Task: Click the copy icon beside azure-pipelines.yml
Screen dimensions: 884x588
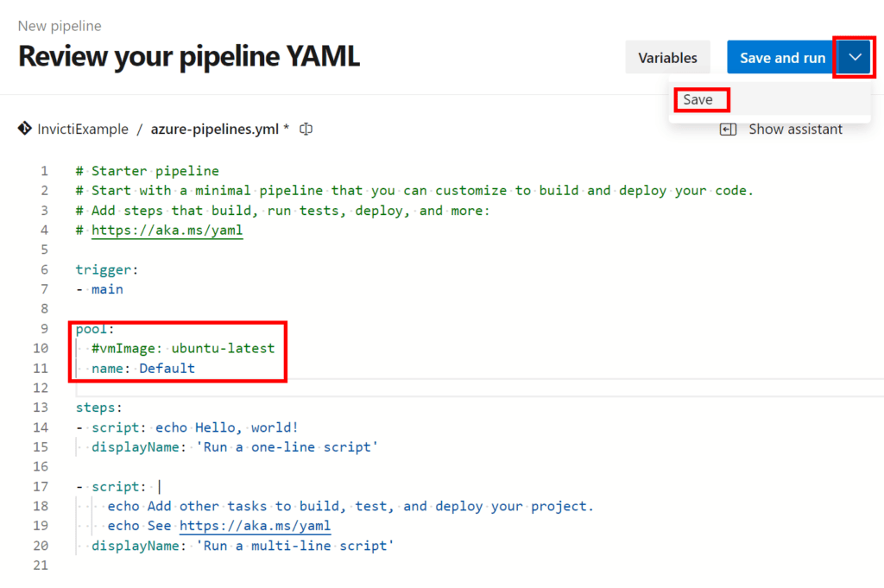Action: [306, 128]
